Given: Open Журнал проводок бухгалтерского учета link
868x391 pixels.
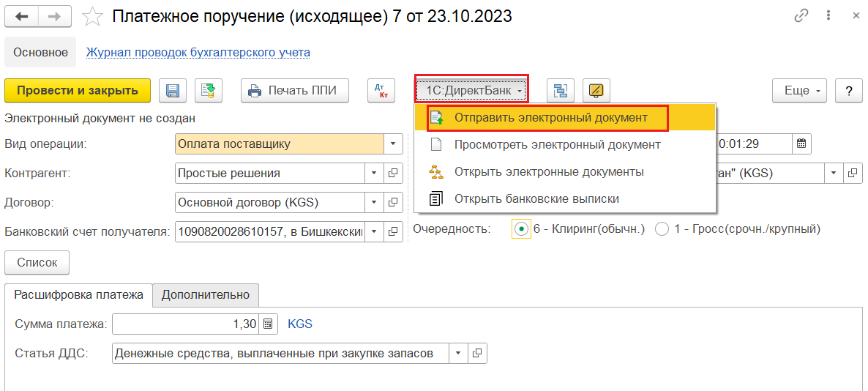Looking at the screenshot, I should coord(198,53).
